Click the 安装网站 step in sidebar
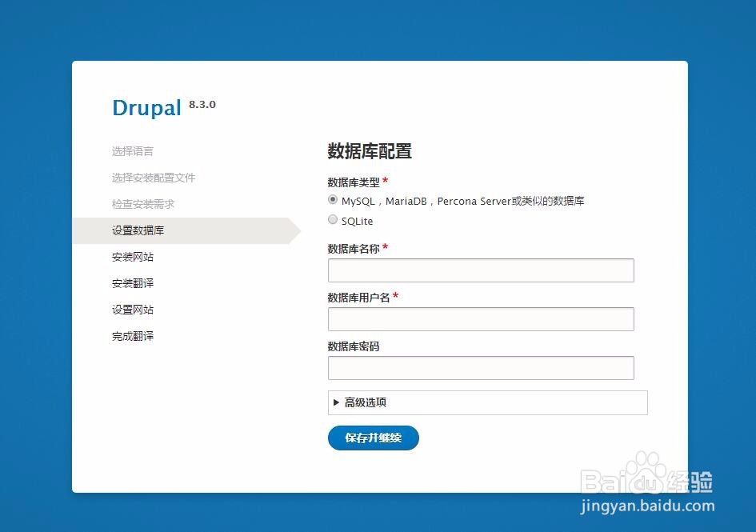The height and width of the screenshot is (532, 756). pyautogui.click(x=133, y=256)
